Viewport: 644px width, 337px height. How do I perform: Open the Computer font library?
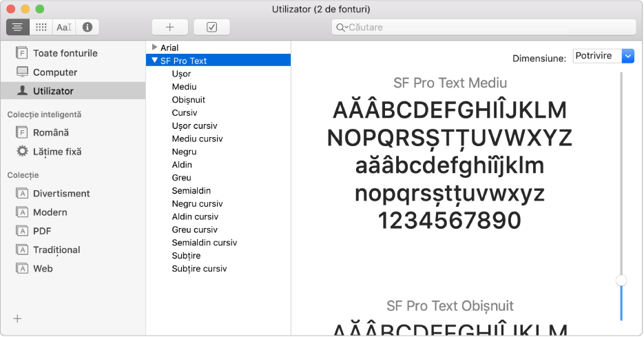click(54, 72)
